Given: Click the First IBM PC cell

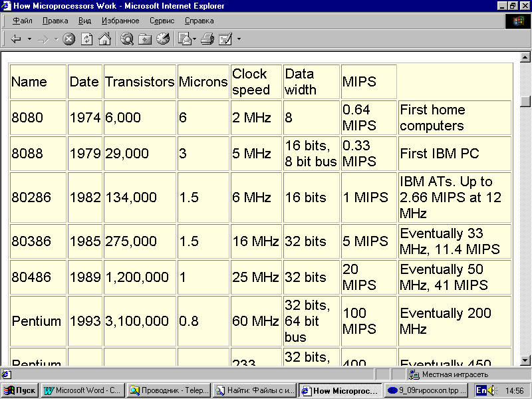Looking at the screenshot, I should pyautogui.click(x=455, y=154).
